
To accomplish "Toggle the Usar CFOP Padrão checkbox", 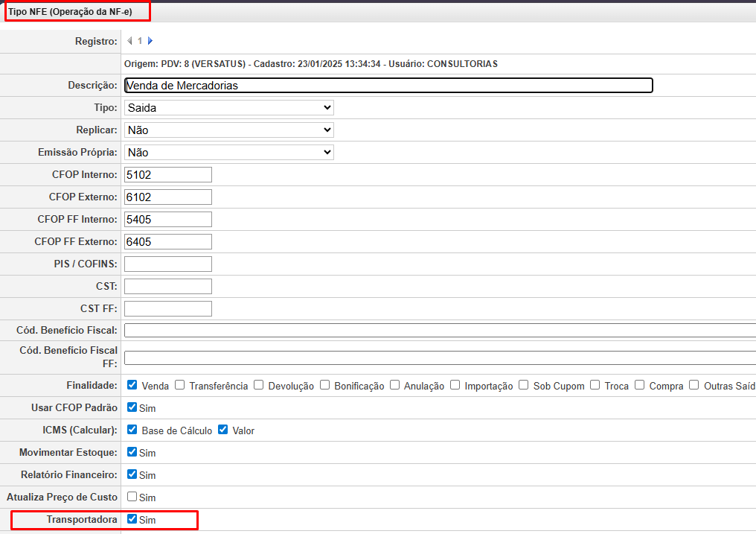I will click(132, 407).
